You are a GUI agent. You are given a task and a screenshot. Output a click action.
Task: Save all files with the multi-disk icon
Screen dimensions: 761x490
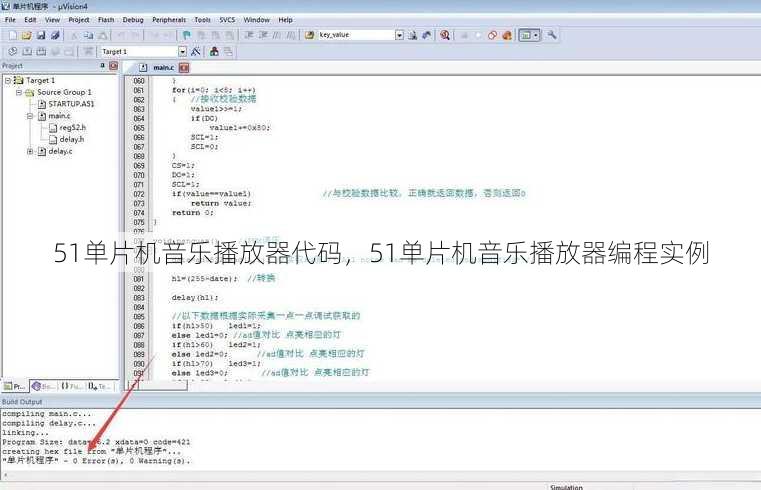coord(55,35)
